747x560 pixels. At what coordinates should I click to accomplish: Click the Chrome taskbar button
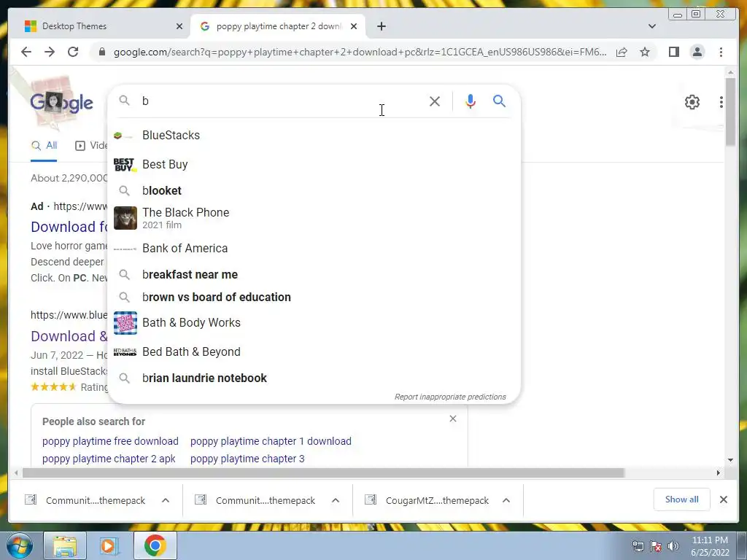click(x=155, y=545)
